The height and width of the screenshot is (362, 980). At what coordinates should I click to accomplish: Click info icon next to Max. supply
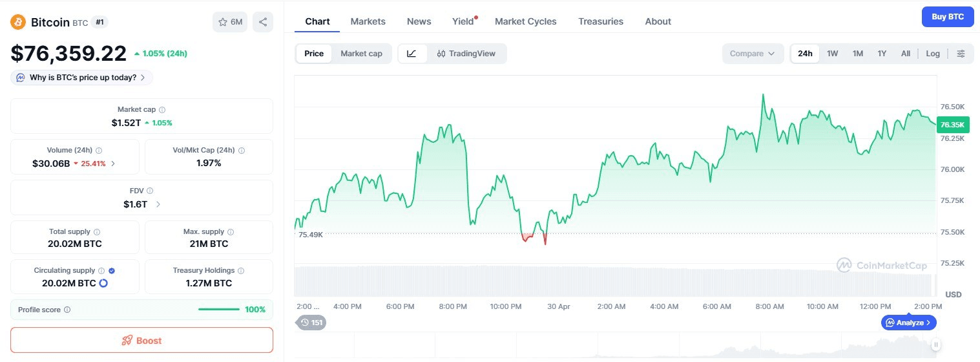click(231, 231)
